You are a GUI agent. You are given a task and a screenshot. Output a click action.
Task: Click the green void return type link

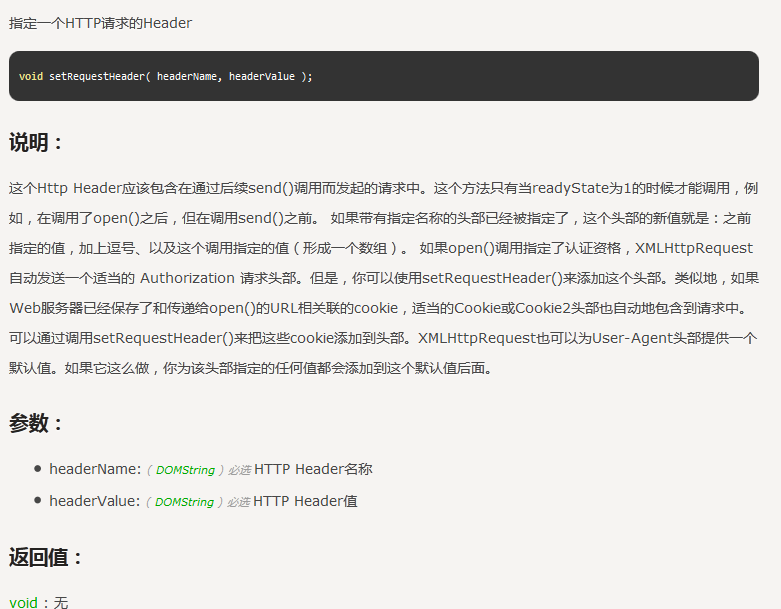pyautogui.click(x=22, y=602)
